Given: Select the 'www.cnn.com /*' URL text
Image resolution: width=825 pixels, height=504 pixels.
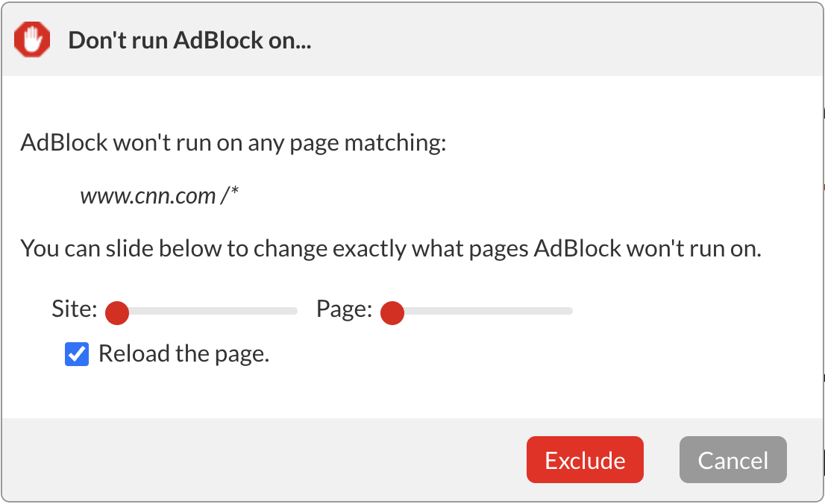Looking at the screenshot, I should [x=160, y=195].
